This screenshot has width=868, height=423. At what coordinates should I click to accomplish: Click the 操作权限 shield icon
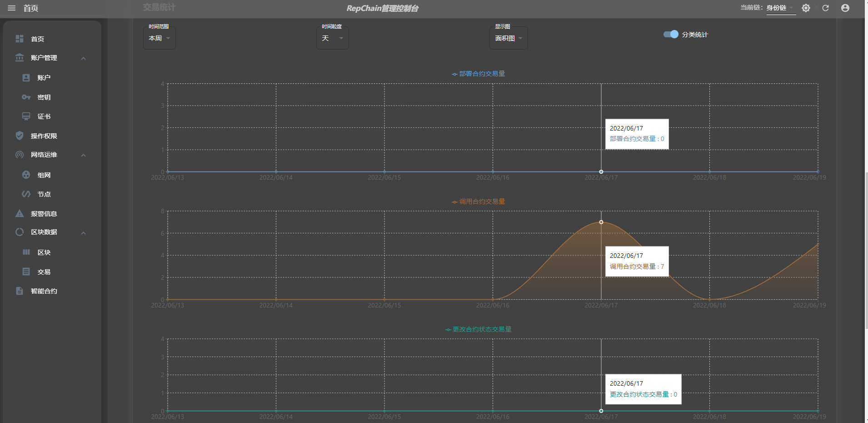(x=20, y=136)
